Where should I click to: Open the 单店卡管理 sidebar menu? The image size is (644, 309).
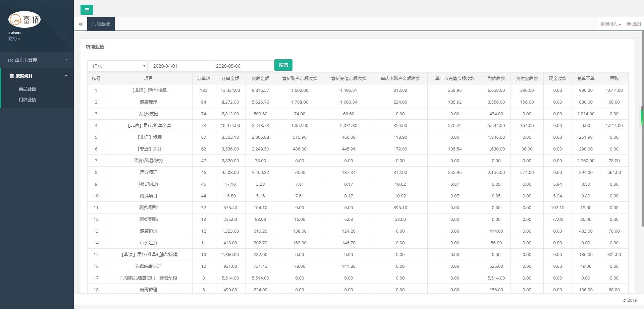click(x=37, y=60)
